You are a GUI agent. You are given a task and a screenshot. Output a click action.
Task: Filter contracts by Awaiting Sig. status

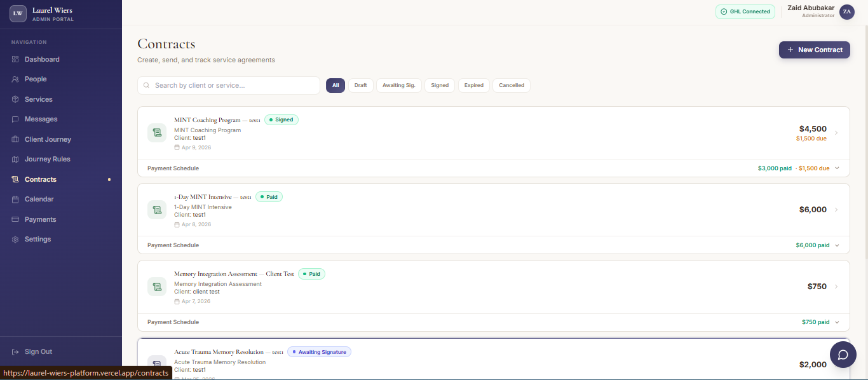point(398,85)
